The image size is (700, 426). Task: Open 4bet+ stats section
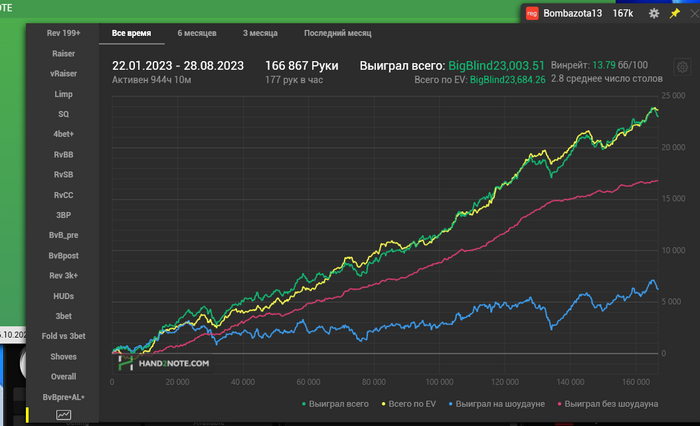pyautogui.click(x=63, y=134)
